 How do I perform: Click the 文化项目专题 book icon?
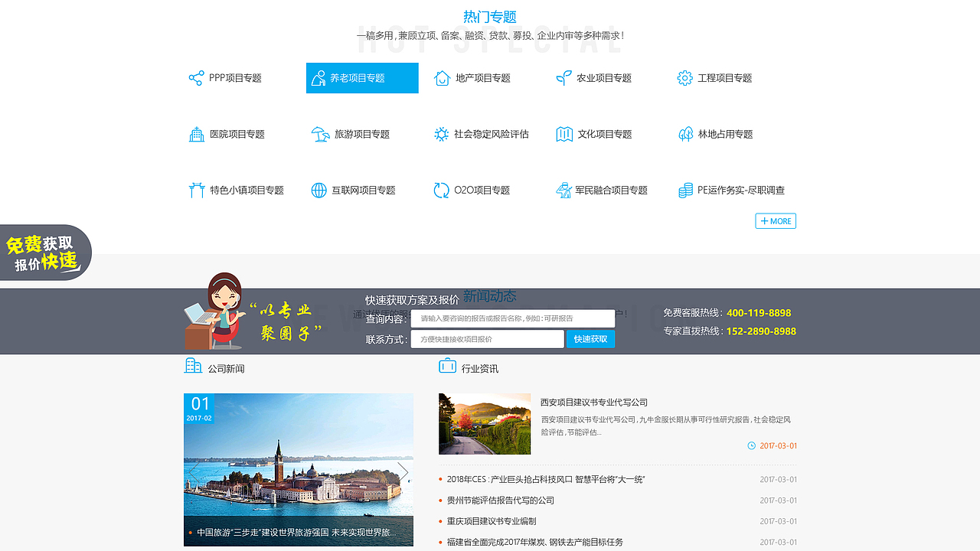pyautogui.click(x=563, y=133)
